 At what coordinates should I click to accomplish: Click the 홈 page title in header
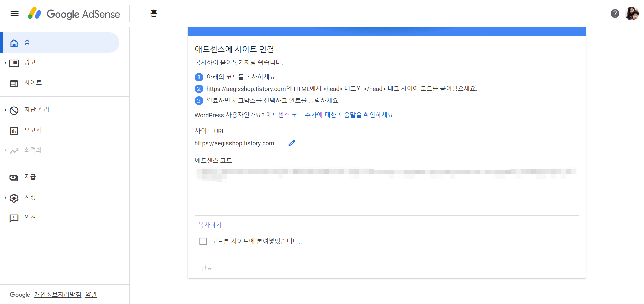[x=154, y=13]
